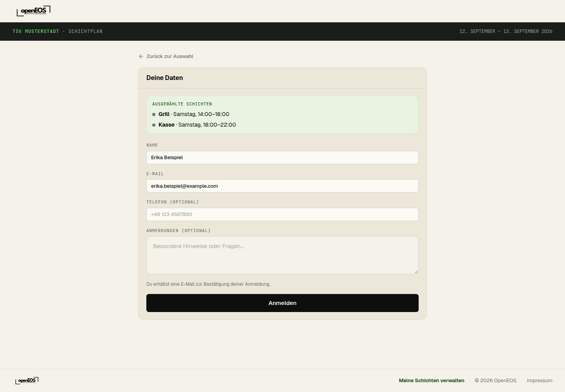Click the Ausgewählte Schichten heading
This screenshot has width=565, height=392.
pyautogui.click(x=182, y=104)
